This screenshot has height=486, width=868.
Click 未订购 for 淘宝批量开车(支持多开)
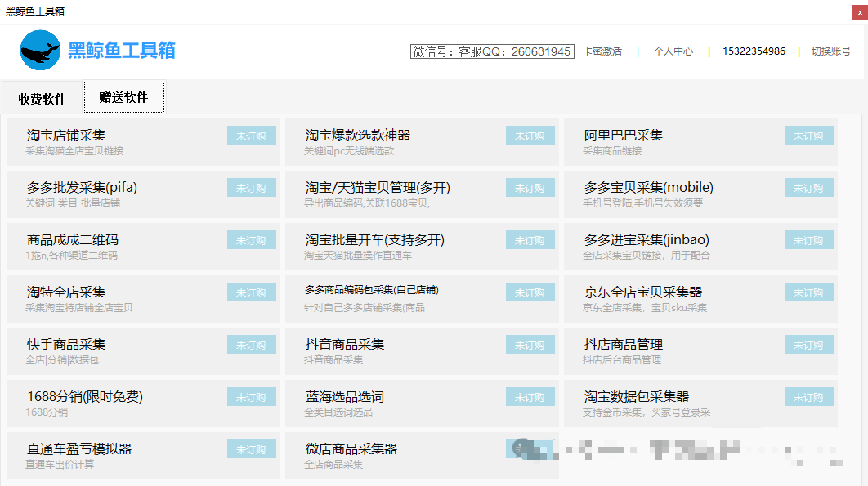pos(530,241)
